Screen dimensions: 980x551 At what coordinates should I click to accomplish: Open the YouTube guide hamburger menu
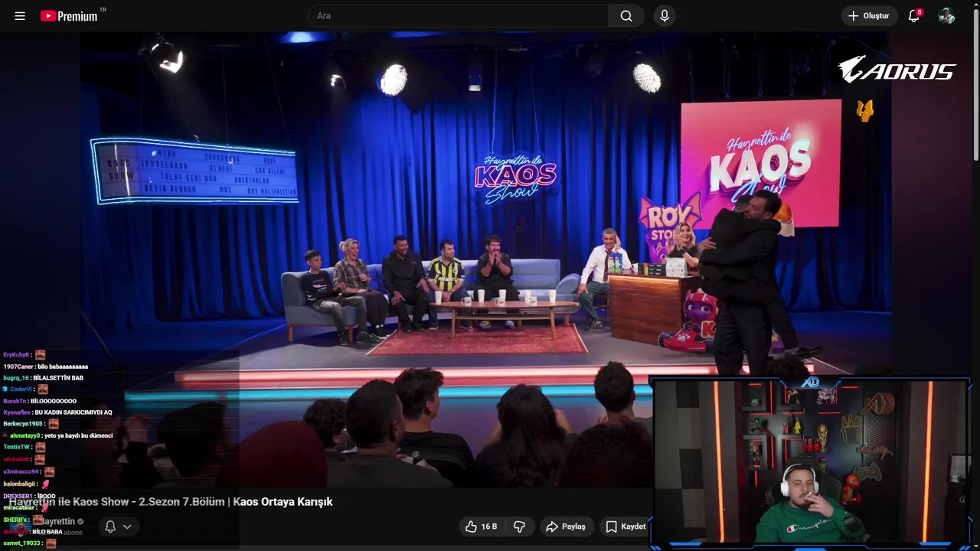click(x=20, y=16)
